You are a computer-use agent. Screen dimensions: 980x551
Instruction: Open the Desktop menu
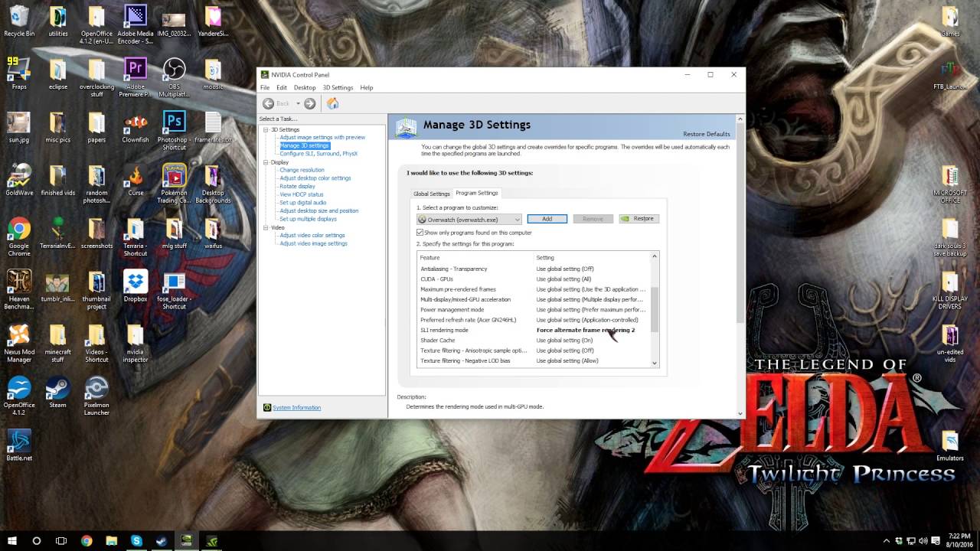coord(305,87)
